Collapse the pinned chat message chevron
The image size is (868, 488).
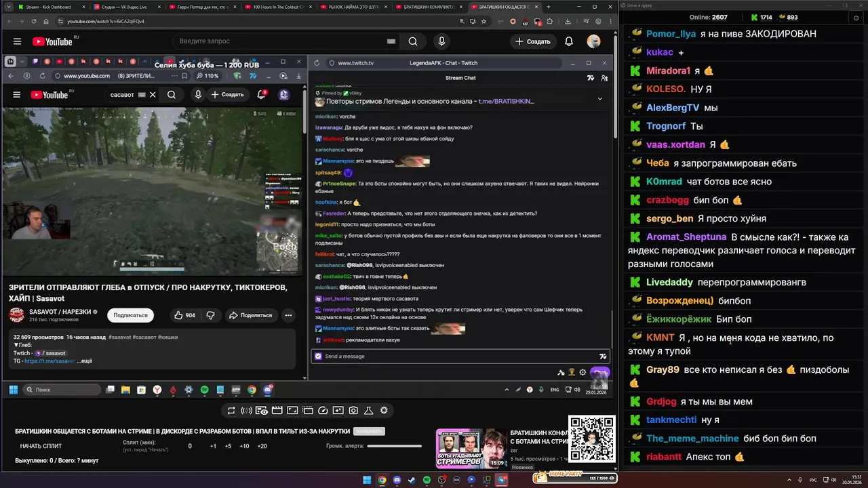(x=599, y=98)
